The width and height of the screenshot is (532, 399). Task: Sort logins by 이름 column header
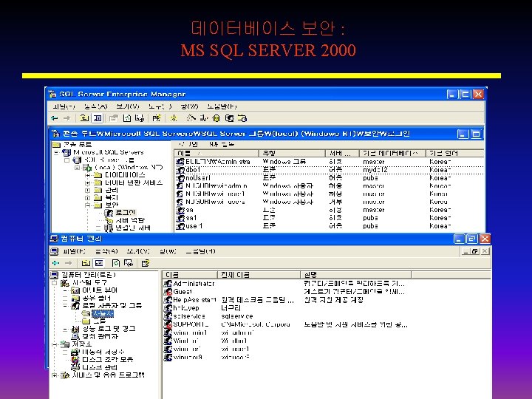click(x=216, y=154)
